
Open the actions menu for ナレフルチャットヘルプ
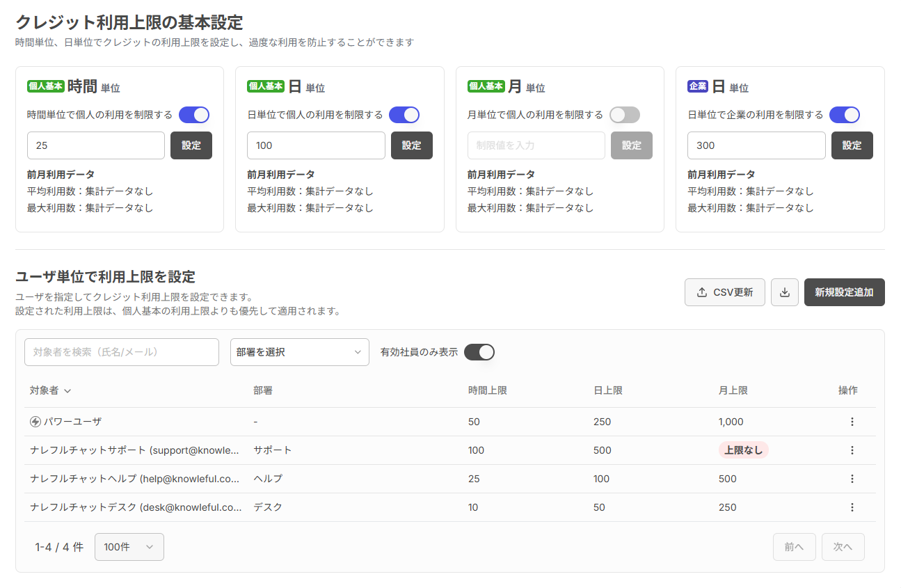pos(852,479)
